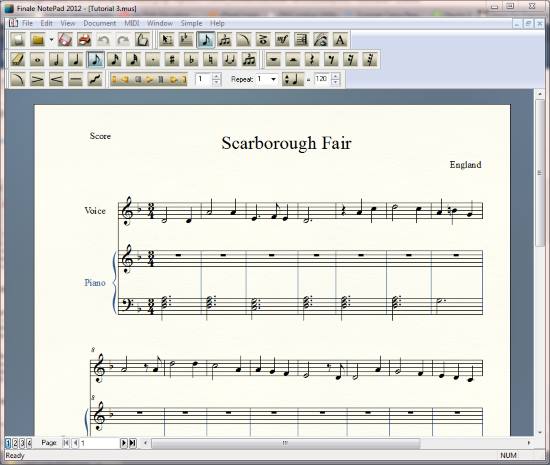Choose the whole note duration
This screenshot has width=550, height=465.
coord(37,60)
